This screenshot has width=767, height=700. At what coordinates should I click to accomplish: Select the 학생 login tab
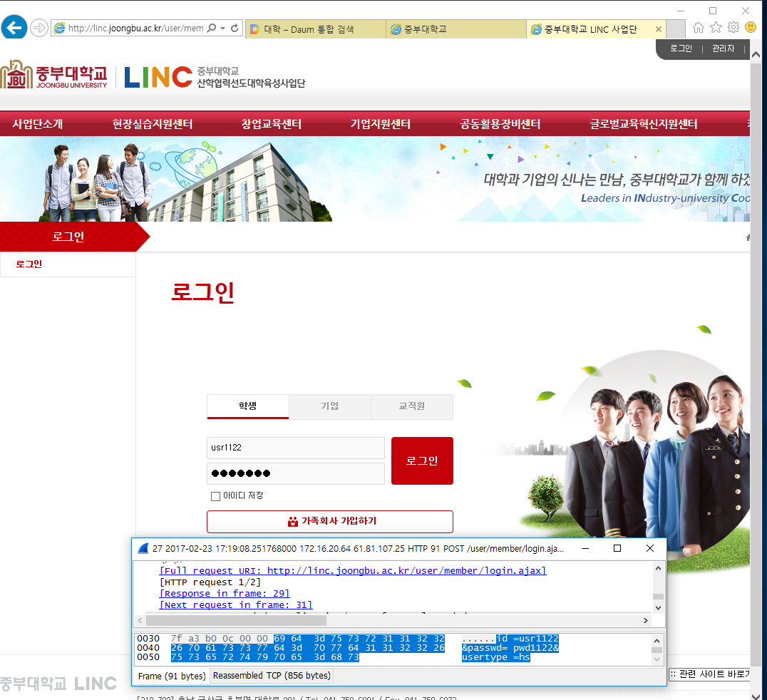tap(248, 406)
